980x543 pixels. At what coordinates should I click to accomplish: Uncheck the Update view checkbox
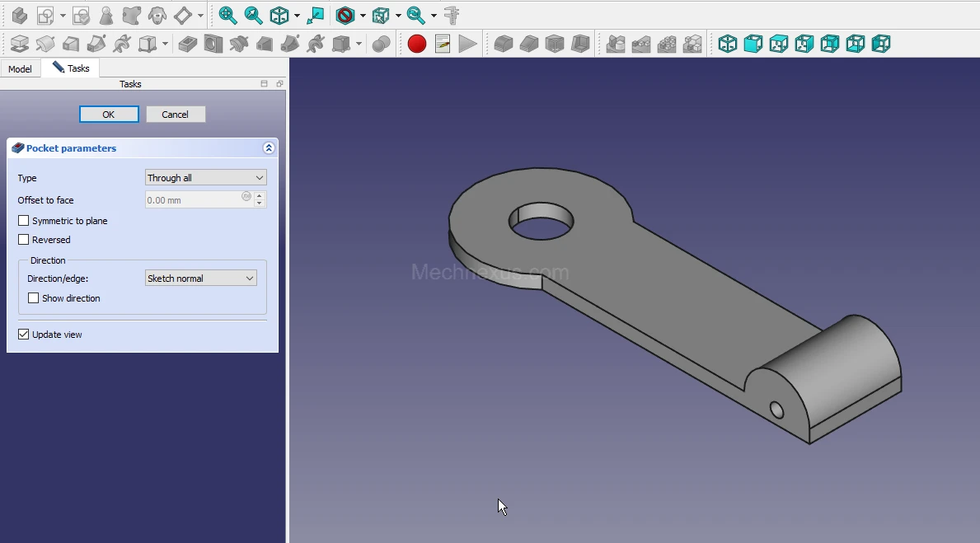point(24,335)
